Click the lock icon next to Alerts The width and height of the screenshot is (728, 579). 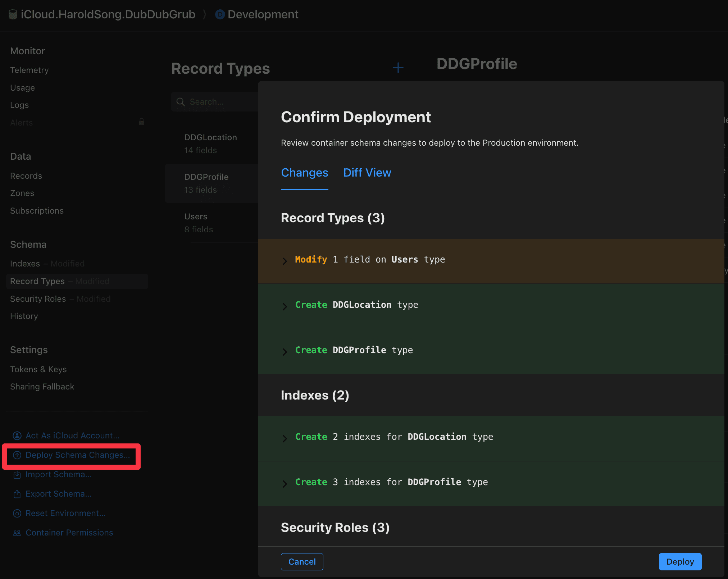pos(142,122)
